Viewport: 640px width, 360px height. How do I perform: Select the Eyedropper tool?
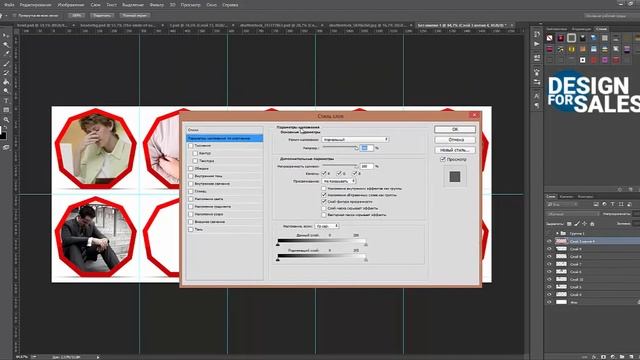click(6, 54)
